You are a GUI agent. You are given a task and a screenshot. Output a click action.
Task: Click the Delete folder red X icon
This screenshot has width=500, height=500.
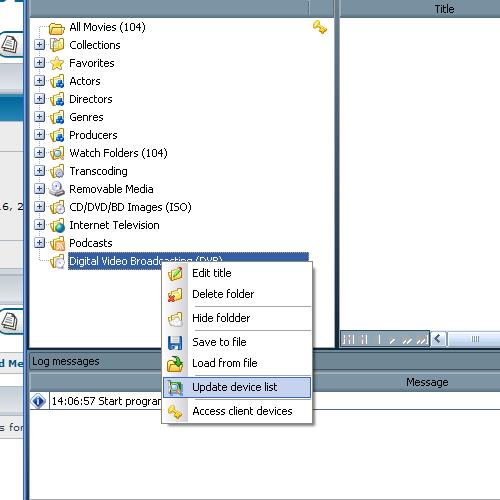coord(175,295)
